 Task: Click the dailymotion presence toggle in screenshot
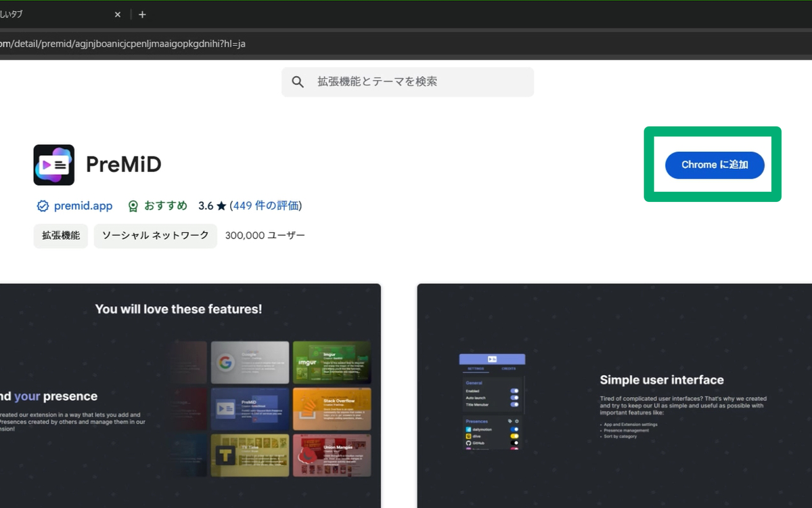pos(515,429)
